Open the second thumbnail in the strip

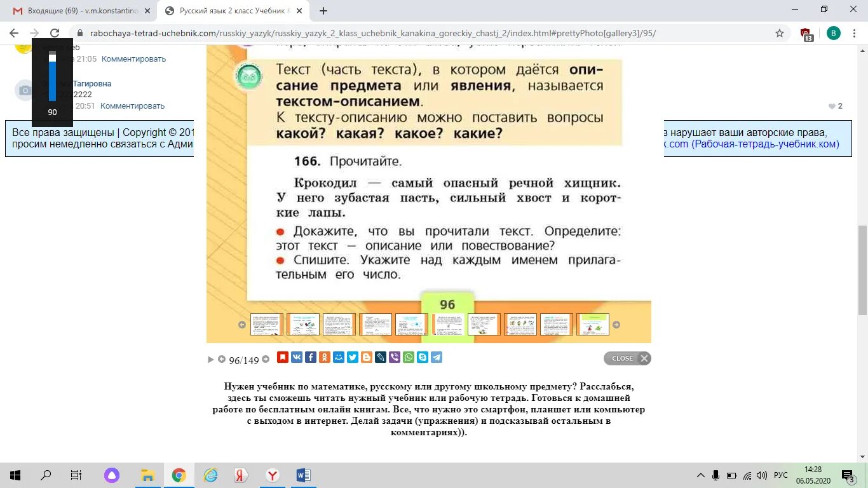(302, 324)
